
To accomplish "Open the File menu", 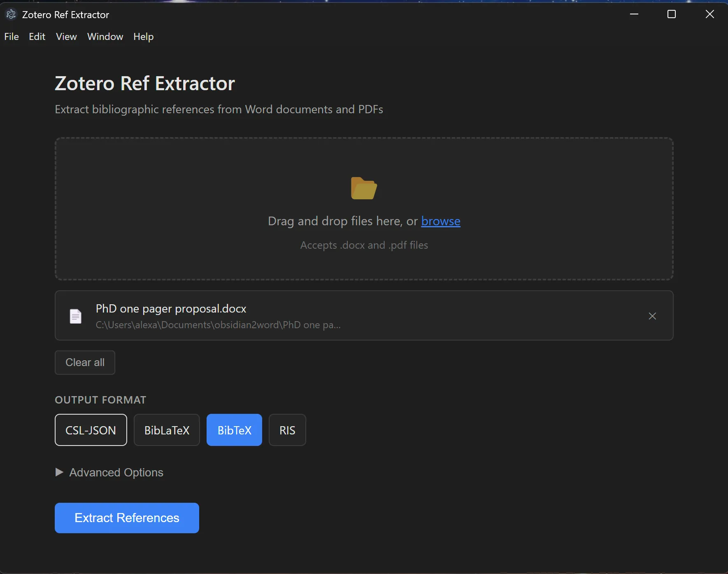I will pyautogui.click(x=12, y=37).
